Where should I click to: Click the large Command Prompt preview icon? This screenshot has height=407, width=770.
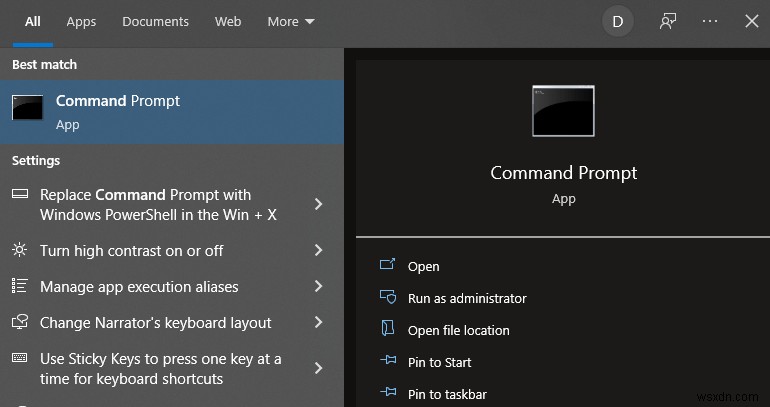click(563, 110)
